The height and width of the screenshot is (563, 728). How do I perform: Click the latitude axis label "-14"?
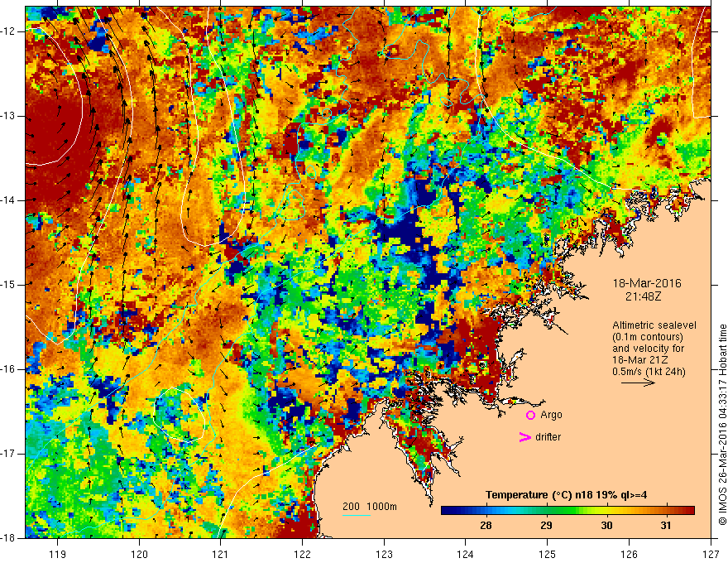point(8,200)
